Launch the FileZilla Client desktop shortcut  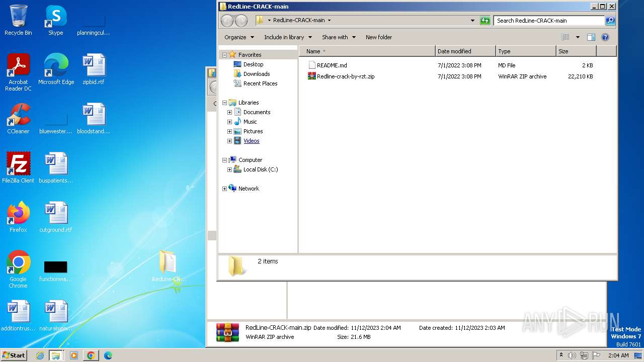click(x=18, y=168)
